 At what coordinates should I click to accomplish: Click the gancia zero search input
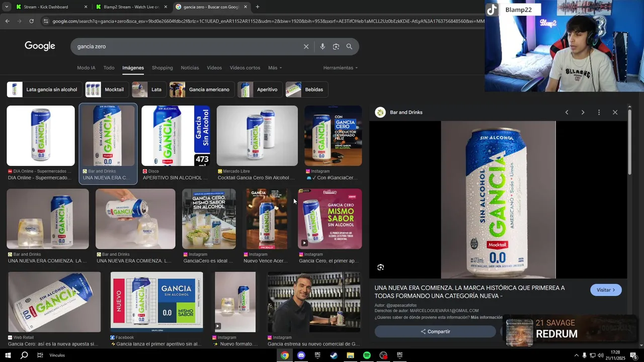pyautogui.click(x=186, y=46)
